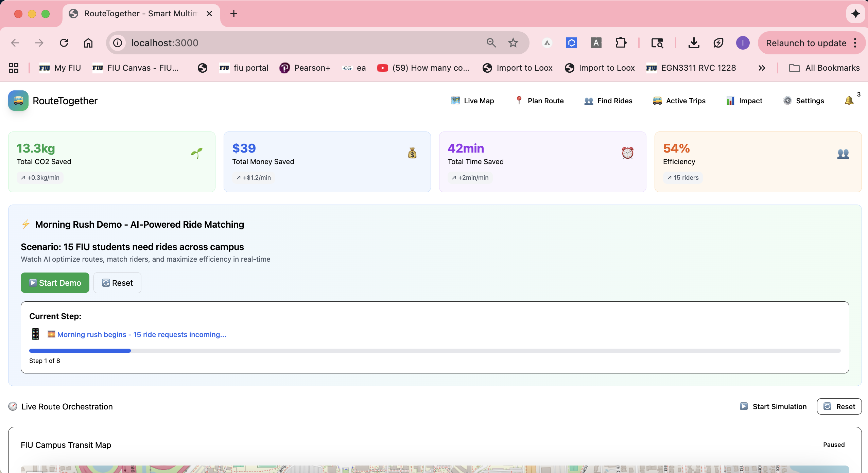Click the RouteTogether bus logo icon
This screenshot has width=868, height=473.
tap(18, 101)
